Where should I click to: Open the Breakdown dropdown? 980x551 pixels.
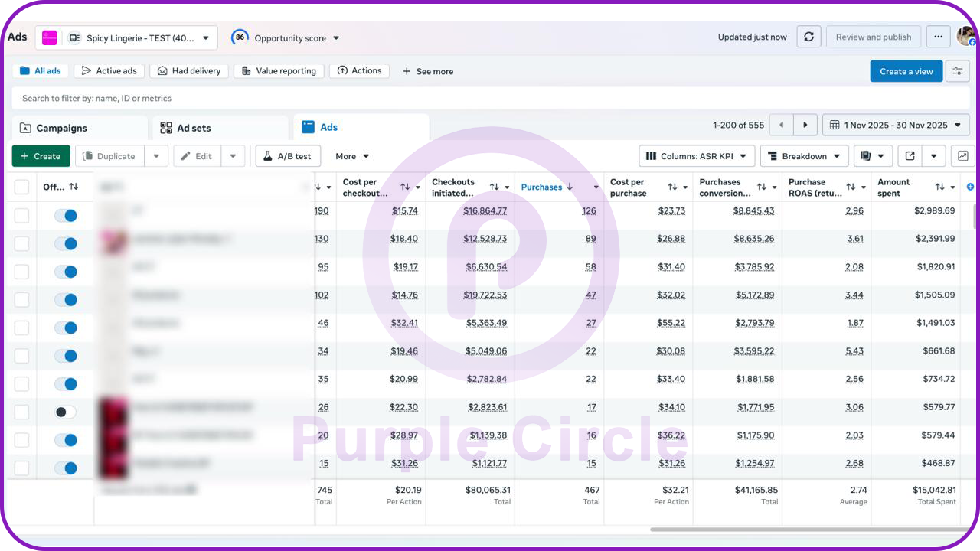tap(804, 156)
